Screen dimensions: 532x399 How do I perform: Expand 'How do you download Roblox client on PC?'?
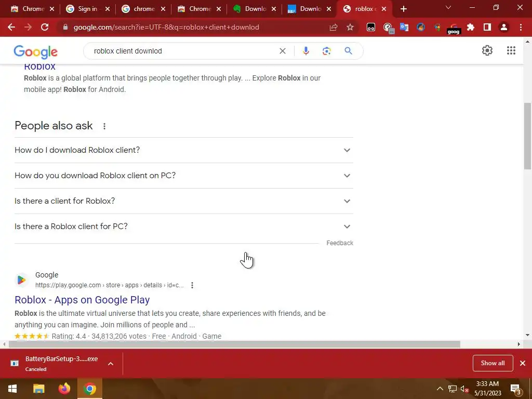coord(184,176)
